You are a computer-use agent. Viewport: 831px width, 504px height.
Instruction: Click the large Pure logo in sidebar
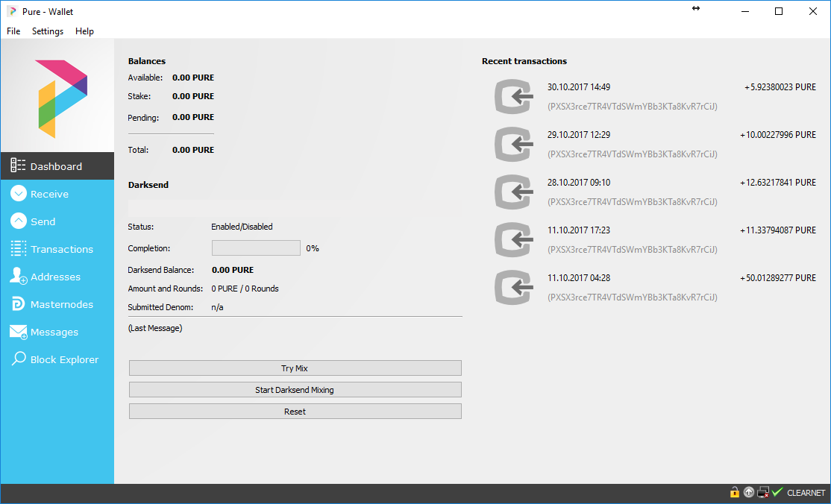[63, 98]
